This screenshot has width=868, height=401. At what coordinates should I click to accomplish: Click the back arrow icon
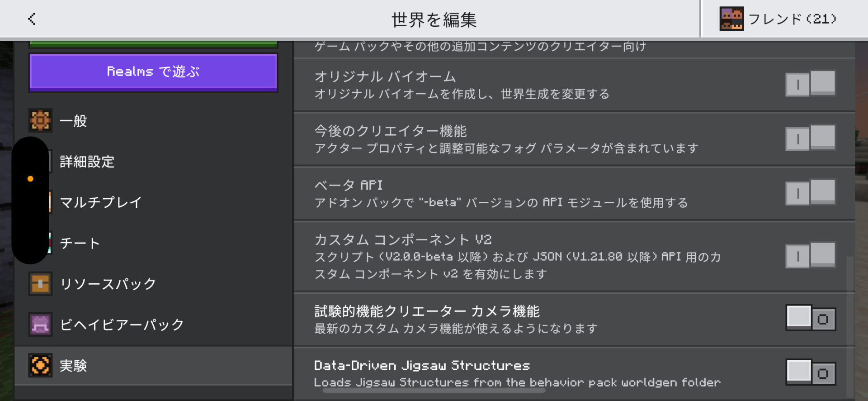(x=32, y=19)
